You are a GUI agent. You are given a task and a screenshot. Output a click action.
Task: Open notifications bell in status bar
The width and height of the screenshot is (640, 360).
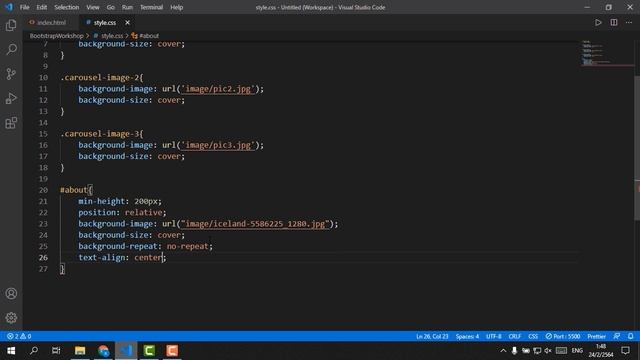click(x=631, y=336)
